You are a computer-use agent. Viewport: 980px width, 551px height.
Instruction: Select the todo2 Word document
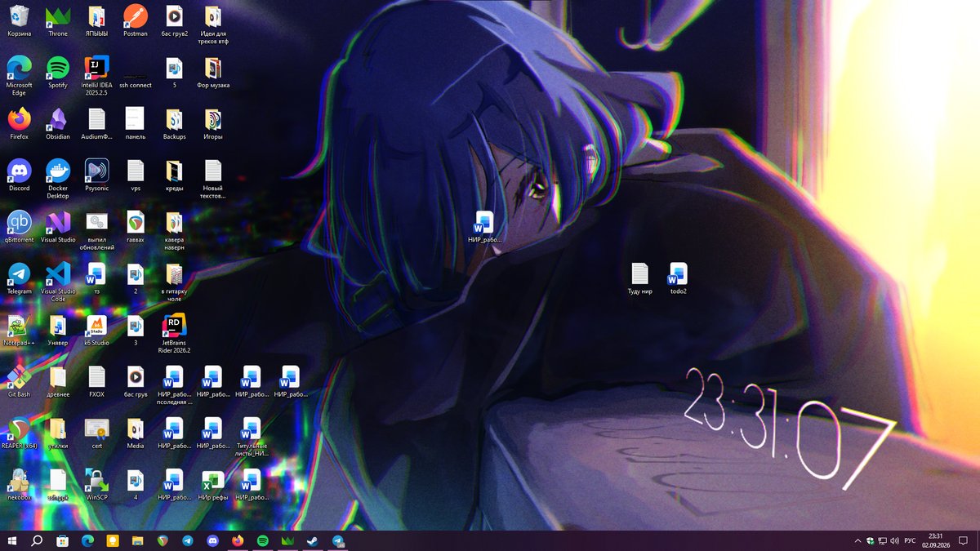pyautogui.click(x=678, y=278)
